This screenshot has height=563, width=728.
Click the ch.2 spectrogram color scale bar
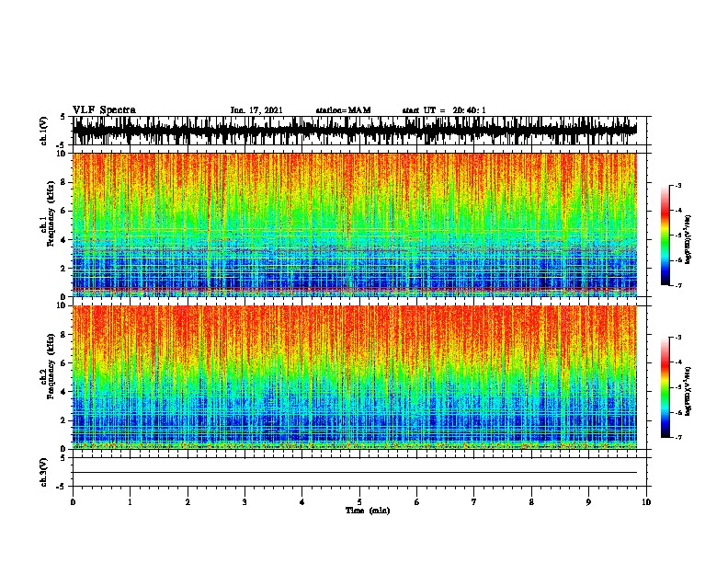point(665,387)
